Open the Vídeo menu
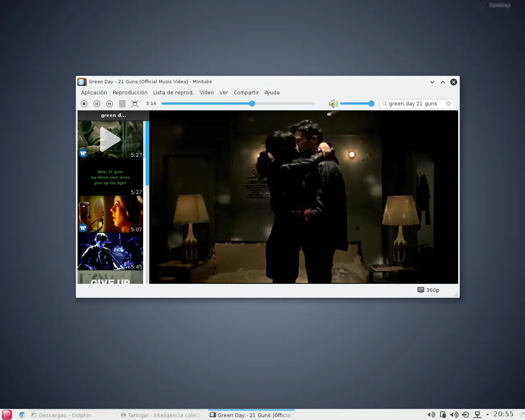Viewport: 525px width, 420px height. [x=207, y=93]
